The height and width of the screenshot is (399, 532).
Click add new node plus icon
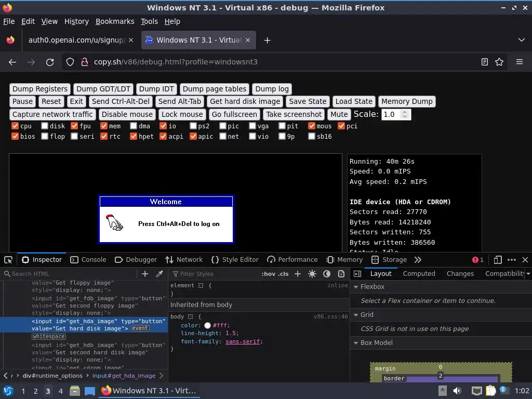(145, 274)
